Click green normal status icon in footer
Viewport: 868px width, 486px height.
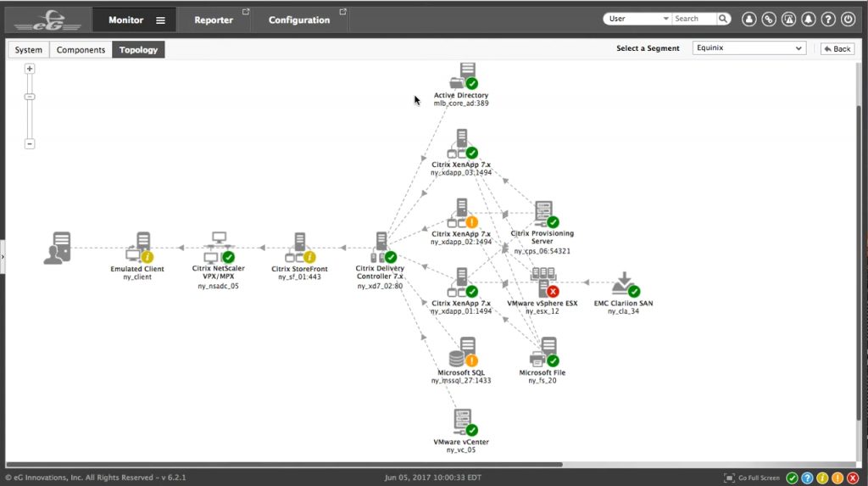(x=793, y=478)
